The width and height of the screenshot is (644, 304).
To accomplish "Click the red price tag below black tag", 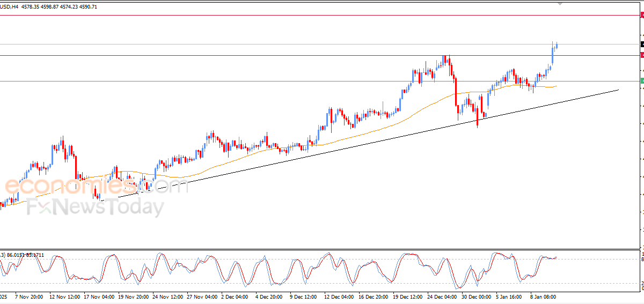I will (642, 55).
